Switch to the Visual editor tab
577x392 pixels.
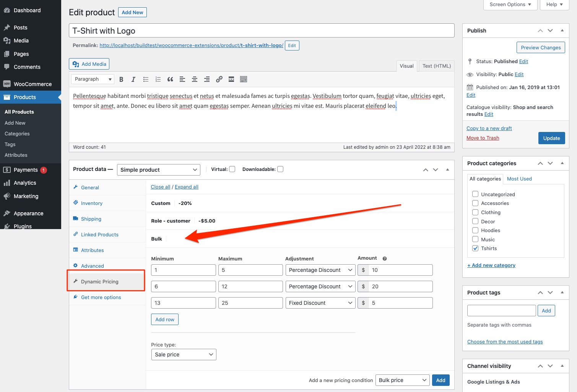(406, 66)
